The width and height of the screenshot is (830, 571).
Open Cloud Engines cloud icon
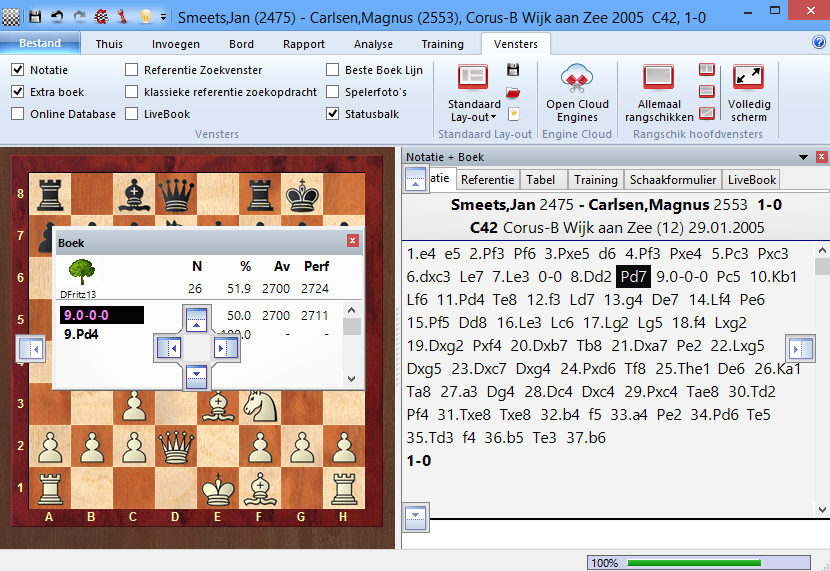577,78
